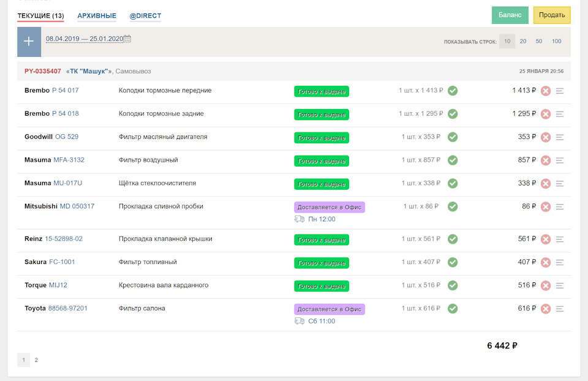Go to page 2
Image resolution: width=588 pixels, height=381 pixels.
tap(36, 360)
